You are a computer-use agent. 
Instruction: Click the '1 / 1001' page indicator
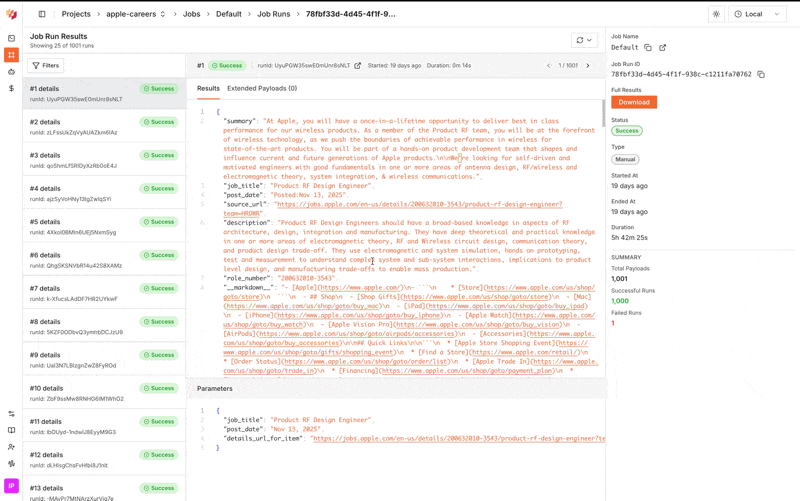coord(568,66)
